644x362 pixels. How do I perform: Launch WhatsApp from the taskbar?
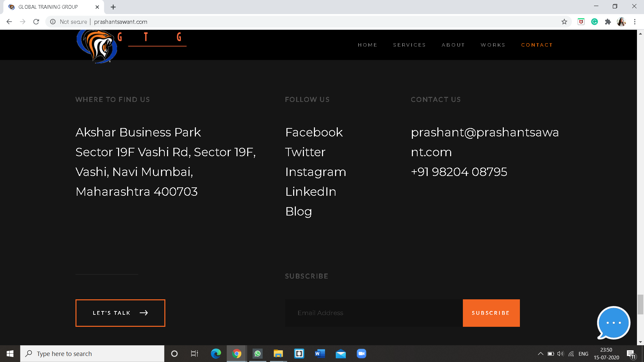pyautogui.click(x=257, y=353)
